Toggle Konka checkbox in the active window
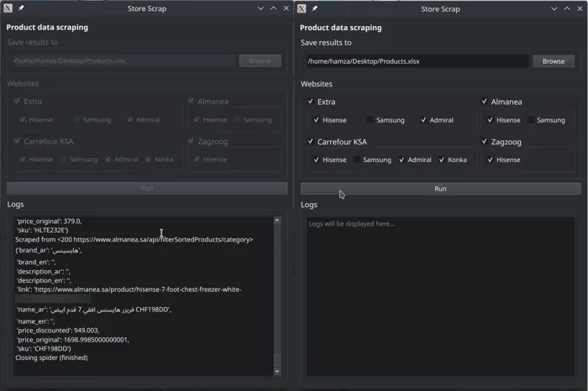This screenshot has width=588, height=391. tap(442, 160)
